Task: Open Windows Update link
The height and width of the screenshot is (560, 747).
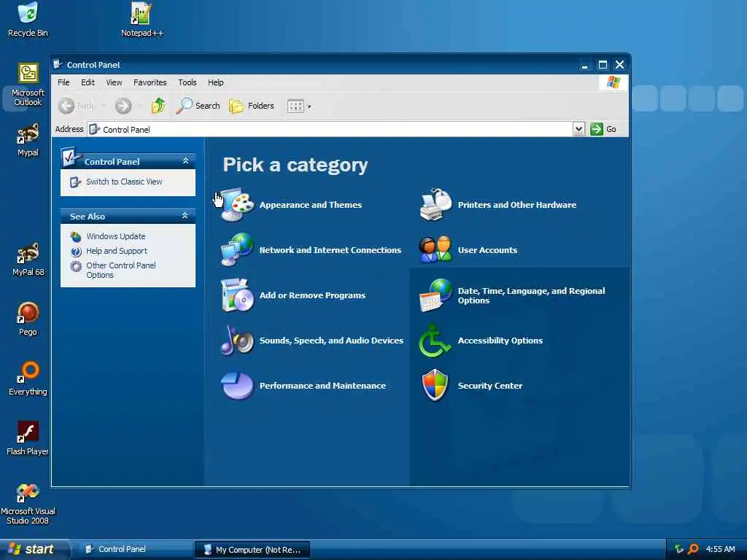Action: click(x=116, y=236)
